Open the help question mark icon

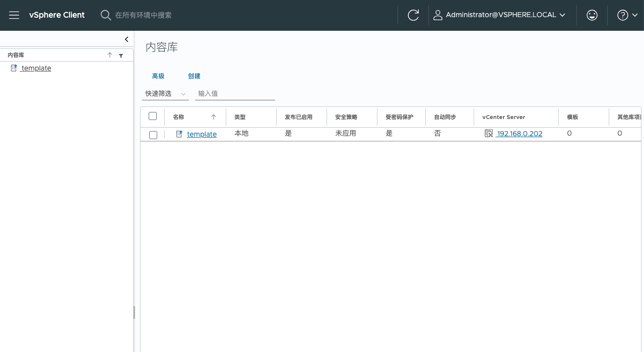(x=623, y=15)
